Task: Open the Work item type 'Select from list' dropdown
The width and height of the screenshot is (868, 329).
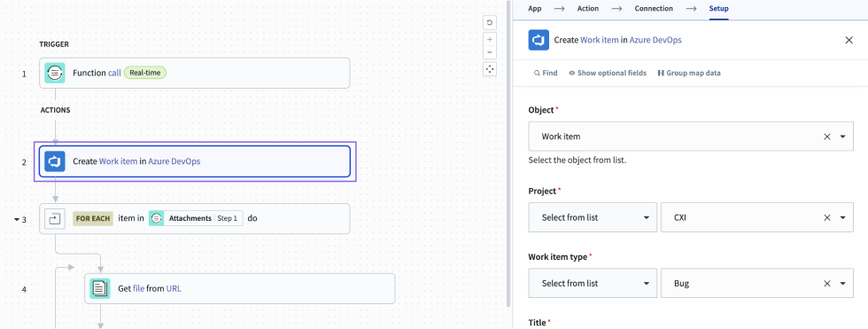Action: coord(593,283)
